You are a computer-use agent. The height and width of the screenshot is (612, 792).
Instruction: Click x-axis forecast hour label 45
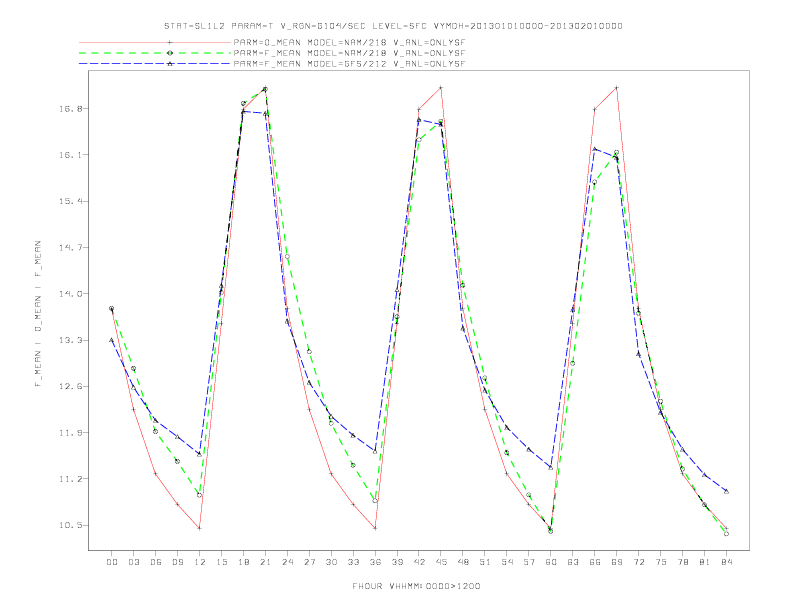pyautogui.click(x=441, y=562)
